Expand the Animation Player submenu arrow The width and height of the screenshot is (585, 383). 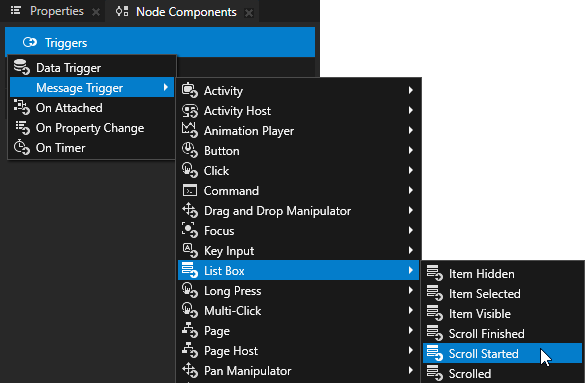[x=411, y=130]
